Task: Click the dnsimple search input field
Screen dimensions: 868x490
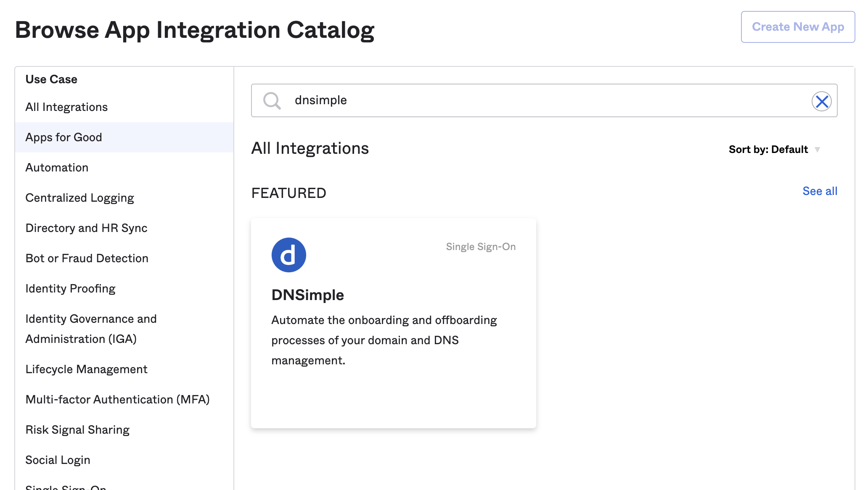Action: tap(544, 100)
